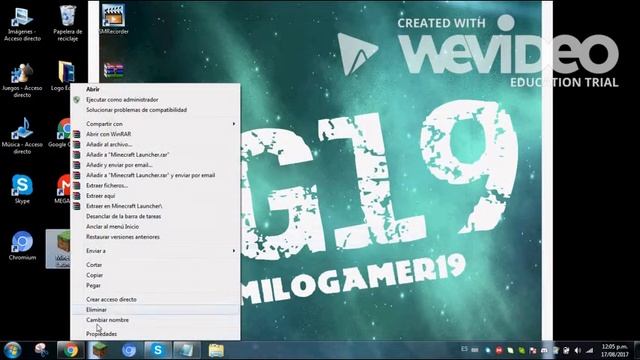Viewport: 640px width, 360px height.
Task: Select Pegar in the context menu
Action: pos(156,285)
